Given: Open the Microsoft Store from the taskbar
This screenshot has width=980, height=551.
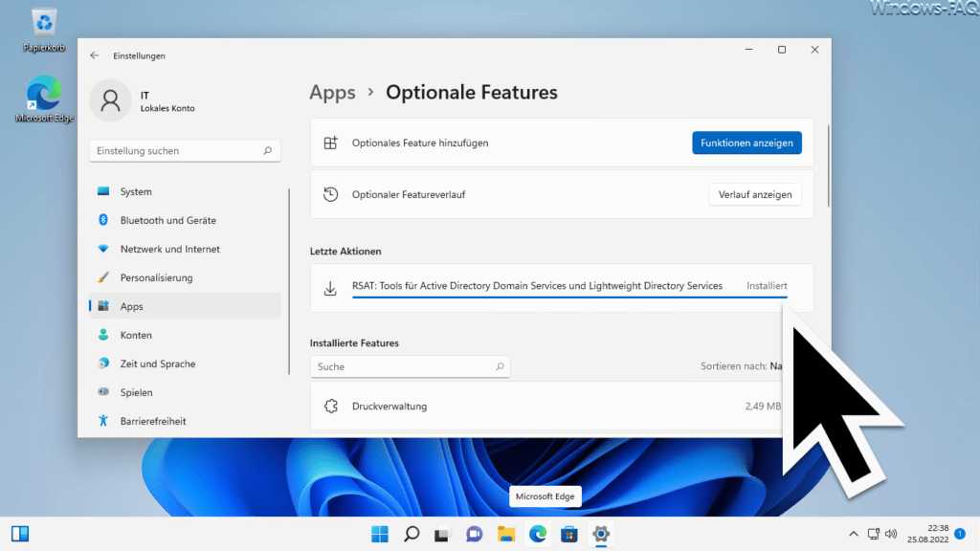Looking at the screenshot, I should pos(569,534).
